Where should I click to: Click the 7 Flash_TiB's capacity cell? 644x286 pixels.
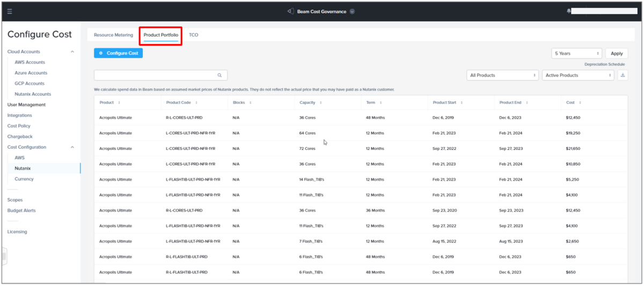(311, 241)
